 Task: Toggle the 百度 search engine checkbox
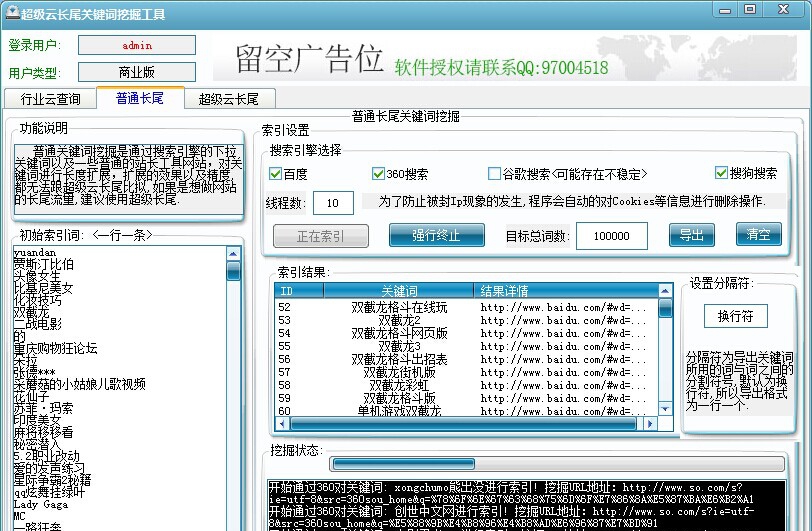(x=276, y=174)
